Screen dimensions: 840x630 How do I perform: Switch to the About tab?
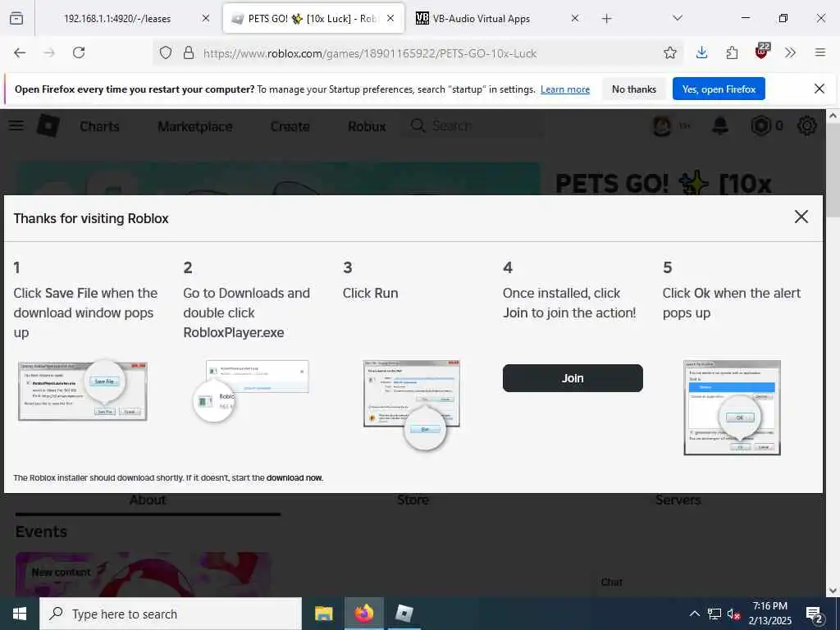pos(148,500)
